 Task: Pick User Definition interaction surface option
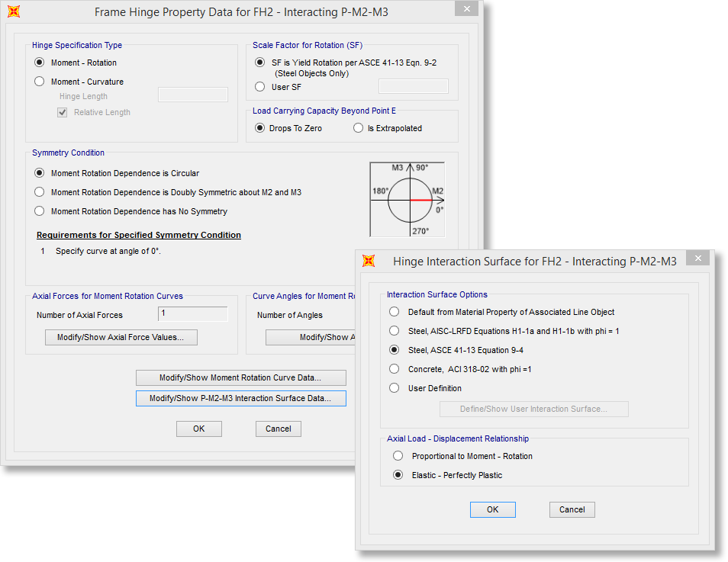[394, 388]
